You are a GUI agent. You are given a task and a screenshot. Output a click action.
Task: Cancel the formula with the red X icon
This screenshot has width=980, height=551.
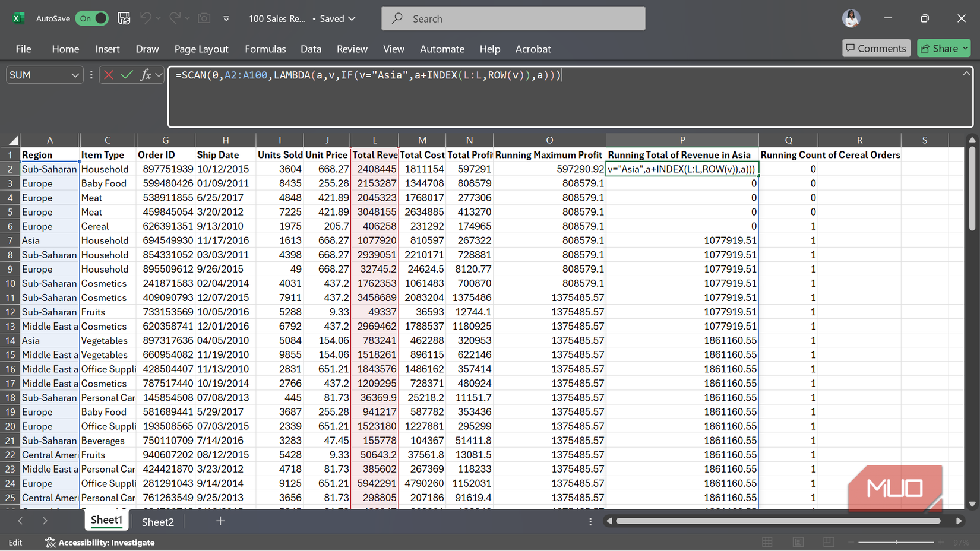click(x=109, y=75)
